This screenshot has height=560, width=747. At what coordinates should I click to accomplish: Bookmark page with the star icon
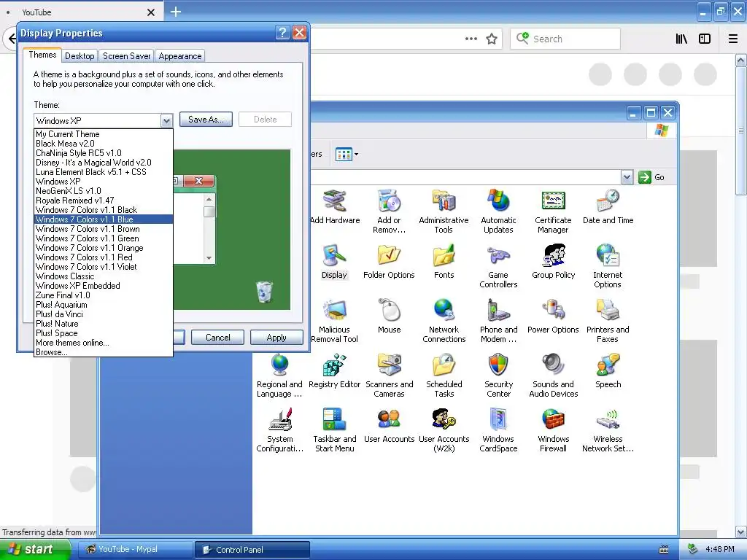492,39
